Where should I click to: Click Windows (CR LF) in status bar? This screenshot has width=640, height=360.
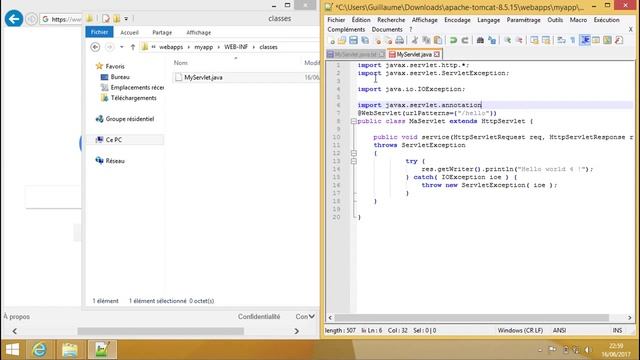pyautogui.click(x=520, y=330)
